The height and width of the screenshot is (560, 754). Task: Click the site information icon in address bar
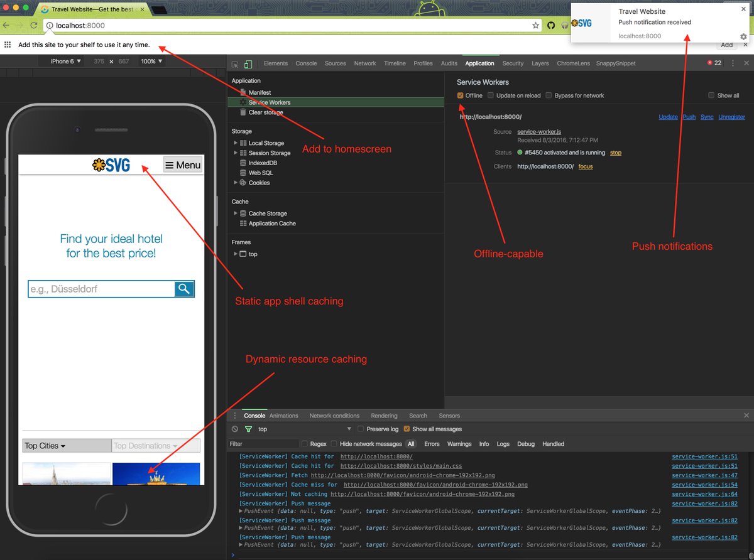pyautogui.click(x=50, y=26)
